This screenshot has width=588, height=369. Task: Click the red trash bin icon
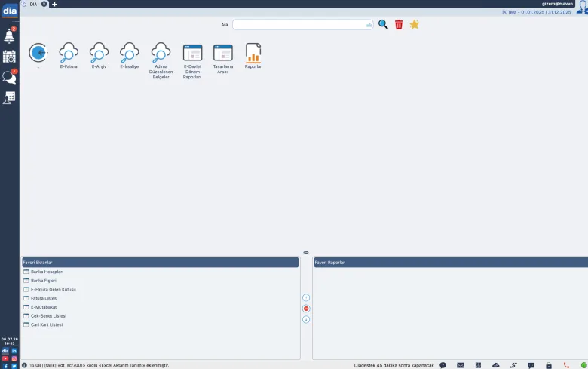tap(399, 25)
